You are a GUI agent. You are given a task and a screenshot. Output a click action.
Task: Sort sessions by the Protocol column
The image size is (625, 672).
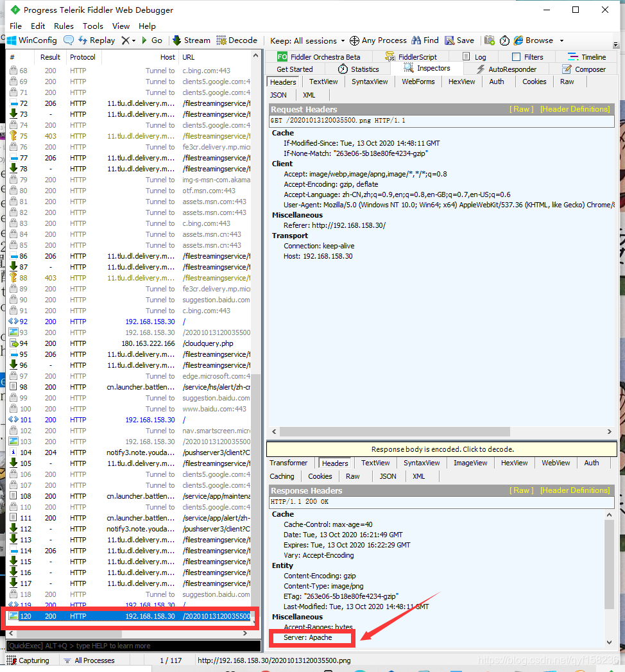pyautogui.click(x=83, y=57)
